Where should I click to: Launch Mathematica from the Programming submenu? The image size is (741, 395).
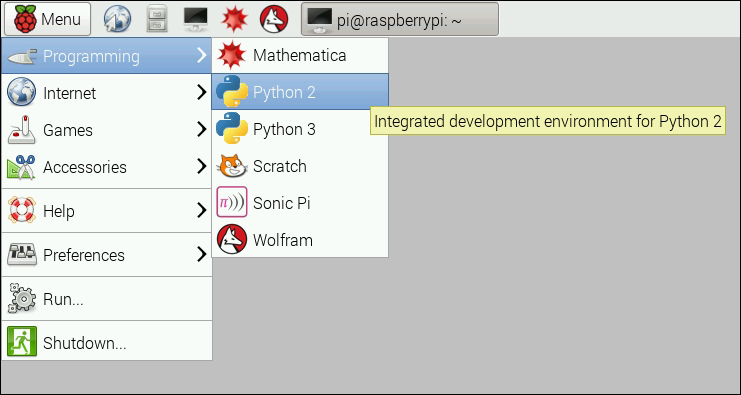(300, 55)
